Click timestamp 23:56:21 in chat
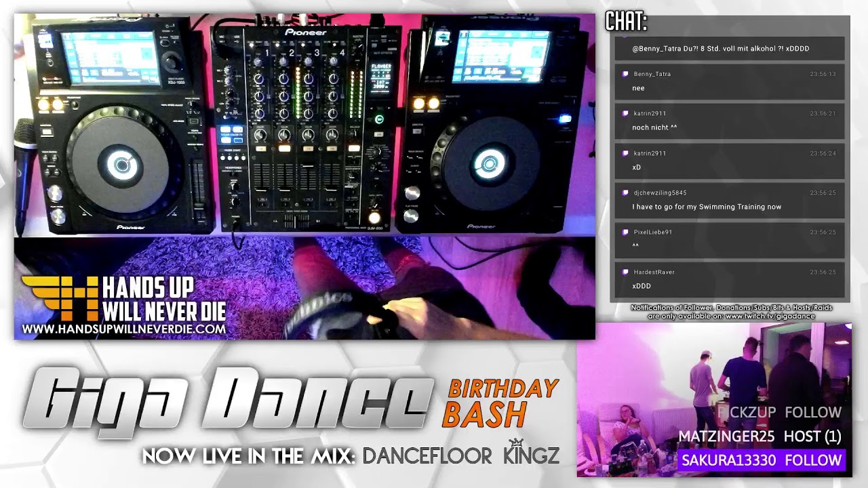The image size is (868, 488). tap(823, 114)
